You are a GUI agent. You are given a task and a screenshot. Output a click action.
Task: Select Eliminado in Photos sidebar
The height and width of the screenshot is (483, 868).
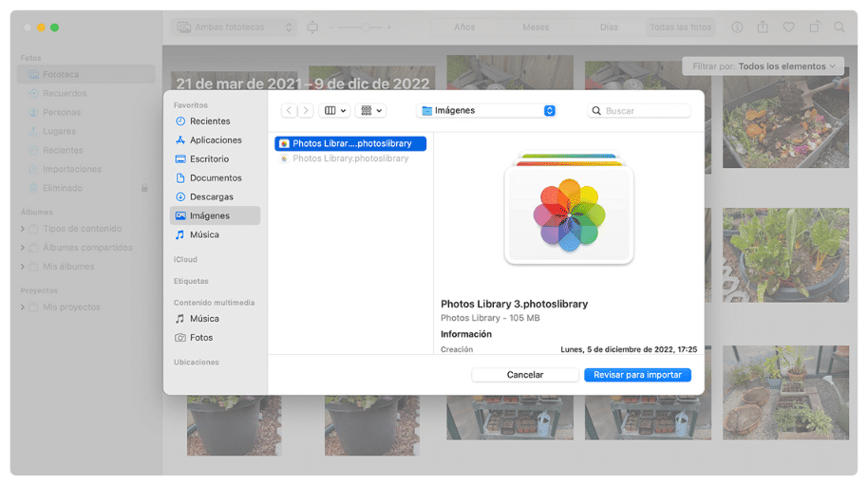pyautogui.click(x=85, y=188)
